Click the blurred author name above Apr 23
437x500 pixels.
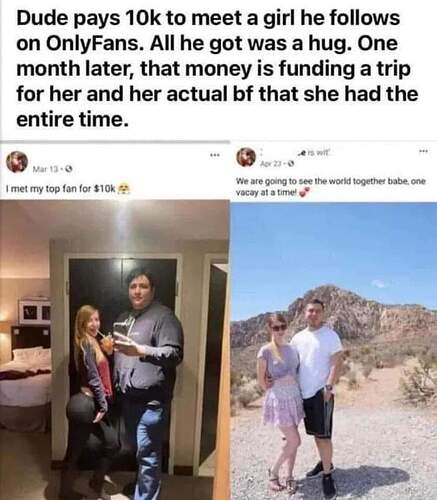(x=263, y=154)
